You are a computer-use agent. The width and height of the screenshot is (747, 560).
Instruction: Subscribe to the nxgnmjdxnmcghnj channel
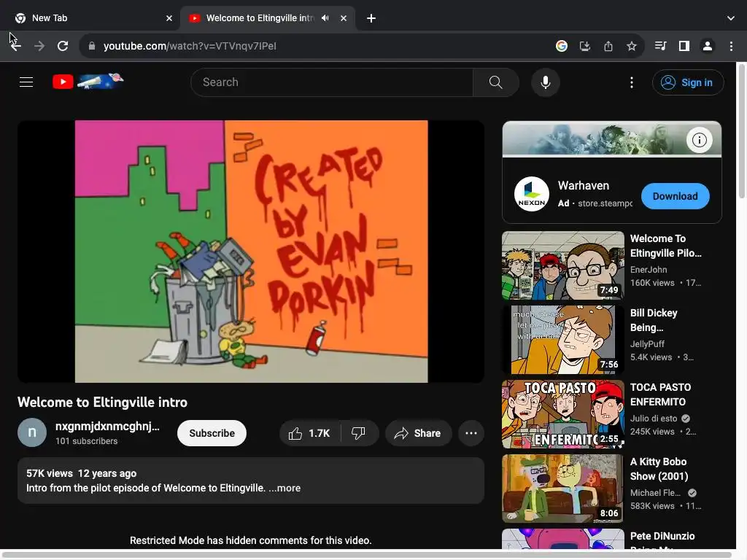pos(212,433)
